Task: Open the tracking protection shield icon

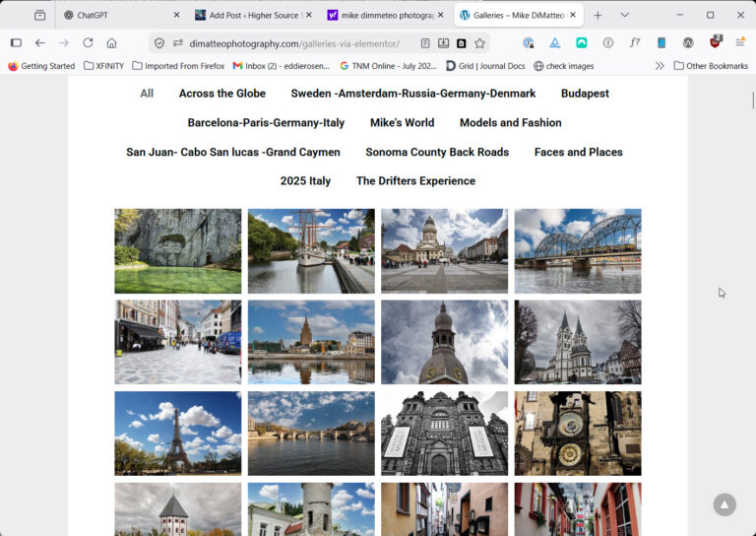Action: pyautogui.click(x=159, y=43)
